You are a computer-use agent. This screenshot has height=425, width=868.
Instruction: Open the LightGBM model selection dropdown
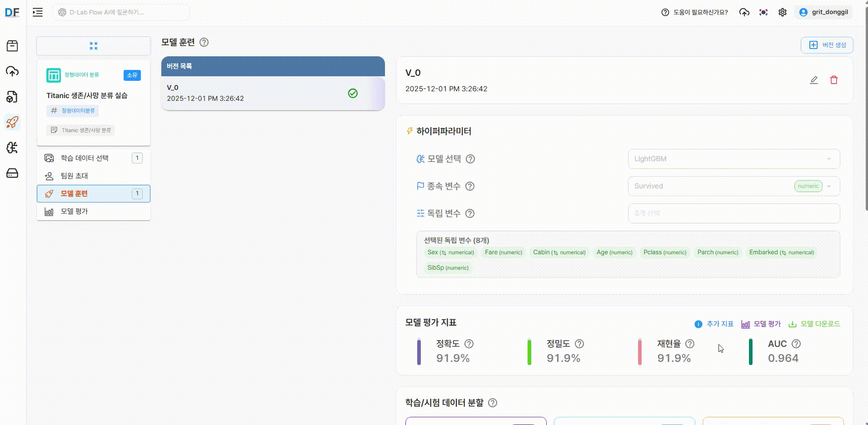click(733, 159)
